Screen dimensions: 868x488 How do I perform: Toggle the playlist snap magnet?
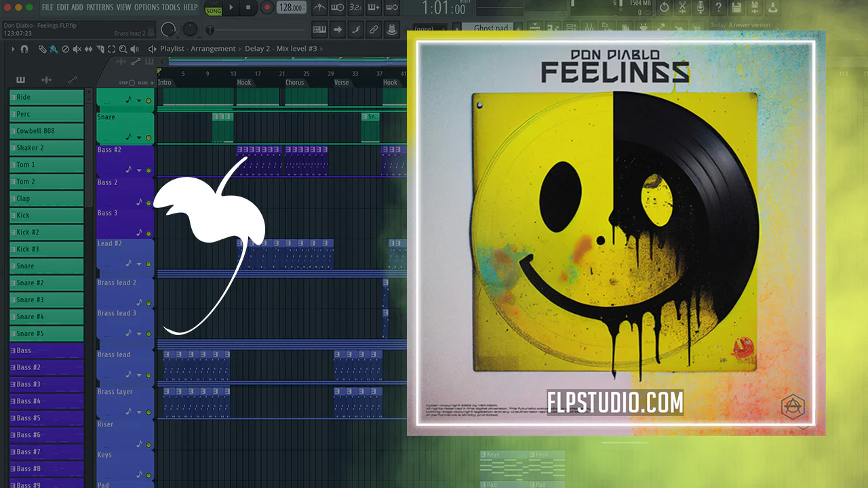point(24,49)
